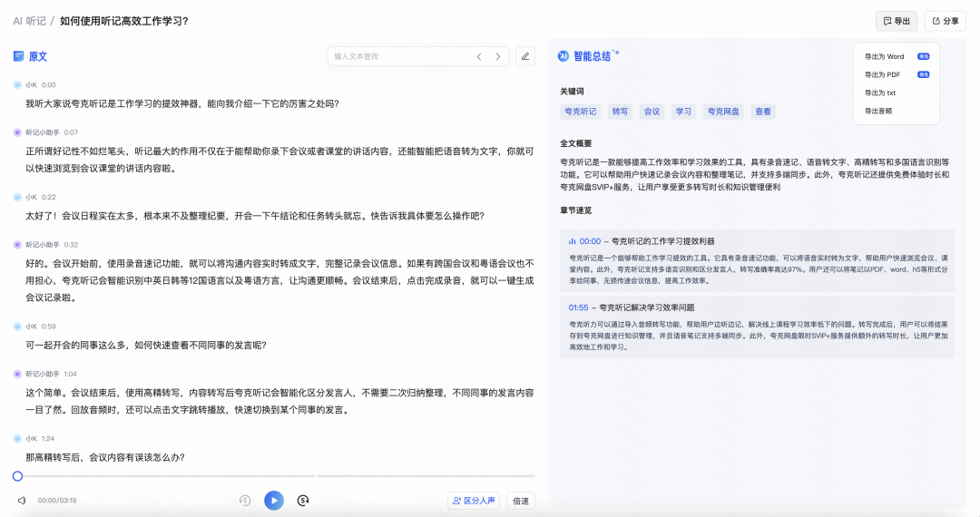This screenshot has width=980, height=517.
Task: Select 导出为 txt option
Action: tap(880, 93)
